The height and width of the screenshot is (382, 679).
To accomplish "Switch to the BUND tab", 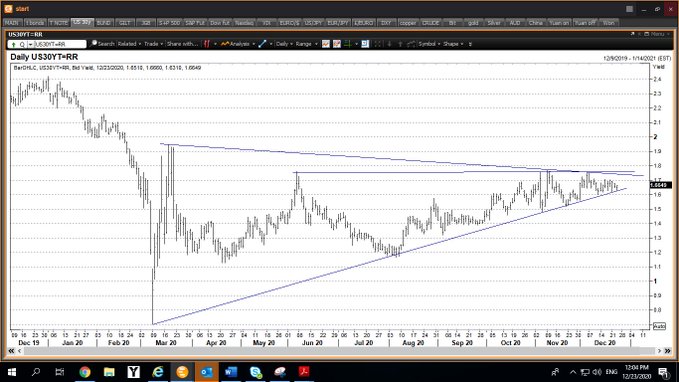I will coord(103,23).
